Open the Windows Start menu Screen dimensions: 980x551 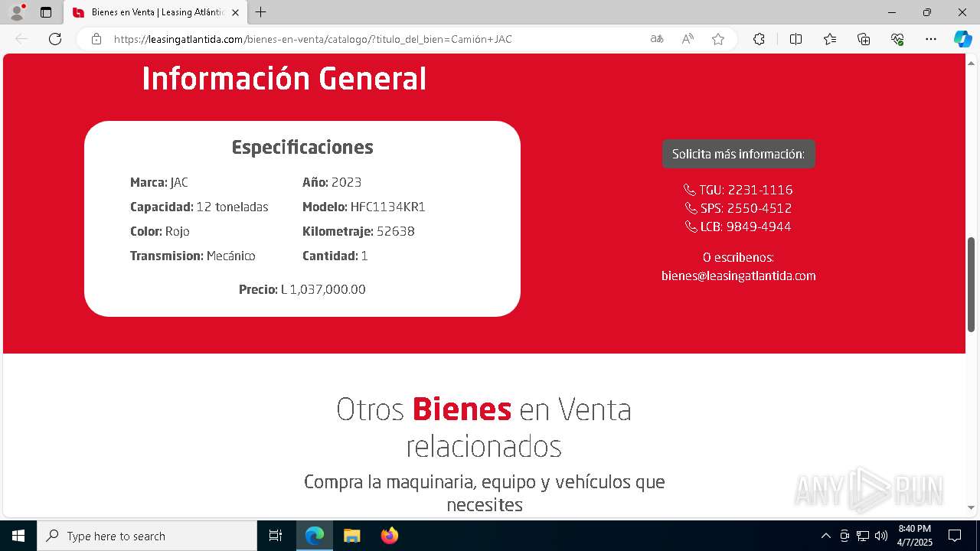18,536
